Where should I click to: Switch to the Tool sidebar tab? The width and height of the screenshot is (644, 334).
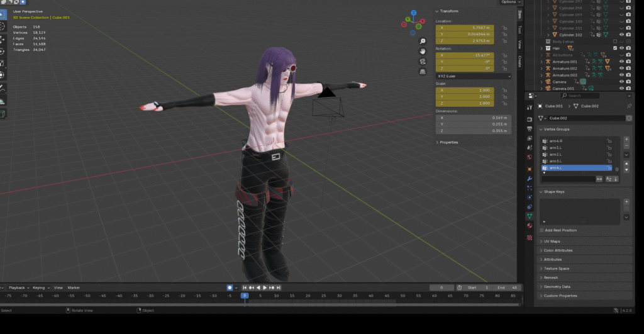pos(519,29)
